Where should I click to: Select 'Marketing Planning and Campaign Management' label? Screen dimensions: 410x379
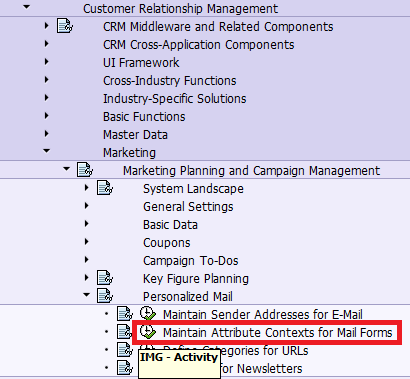[251, 171]
